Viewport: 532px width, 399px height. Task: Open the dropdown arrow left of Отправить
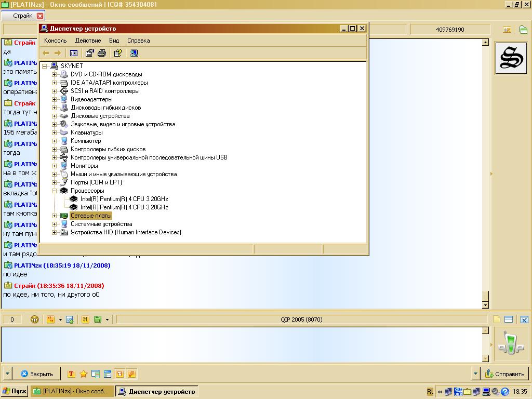475,374
